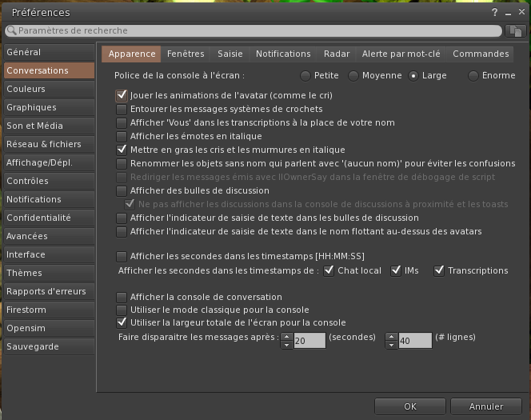Enable 'Afficher les émotes en italique'
The width and height of the screenshot is (531, 420).
coord(122,136)
